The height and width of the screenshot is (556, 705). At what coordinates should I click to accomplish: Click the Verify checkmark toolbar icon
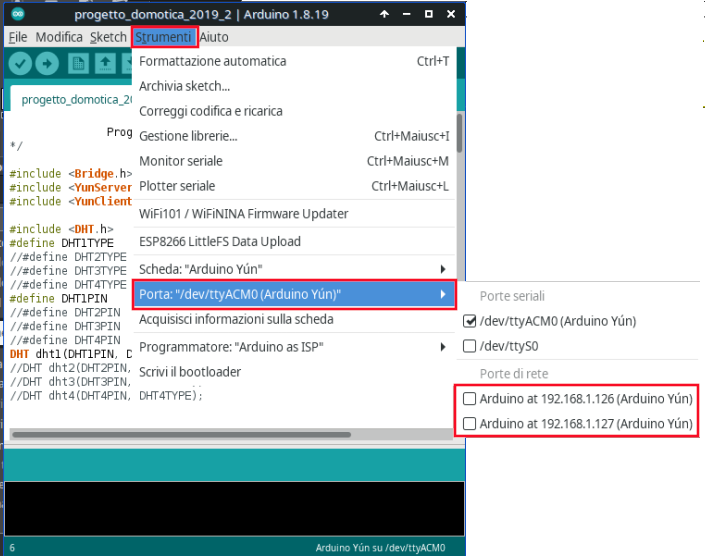point(20,63)
